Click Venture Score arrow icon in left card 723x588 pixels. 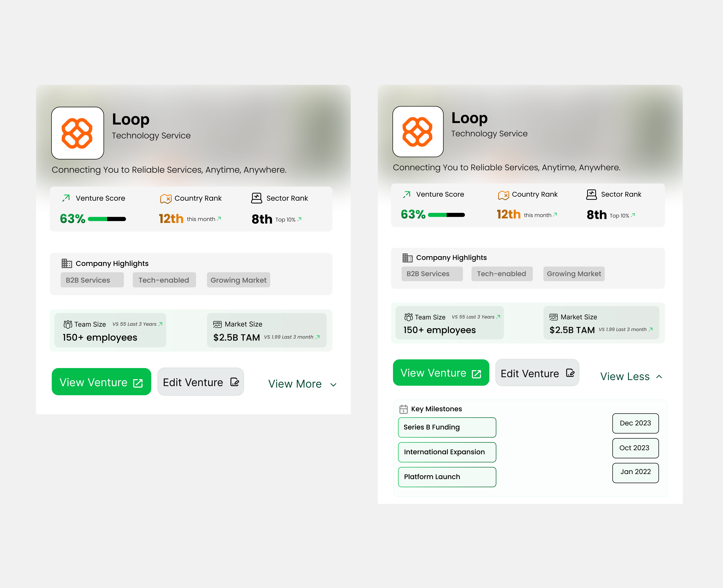[66, 198]
